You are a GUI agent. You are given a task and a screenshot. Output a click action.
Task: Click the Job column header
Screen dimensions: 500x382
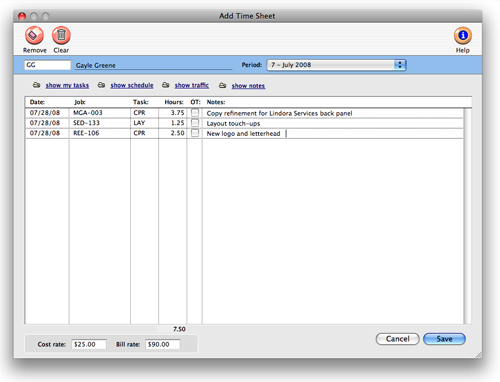coord(80,102)
